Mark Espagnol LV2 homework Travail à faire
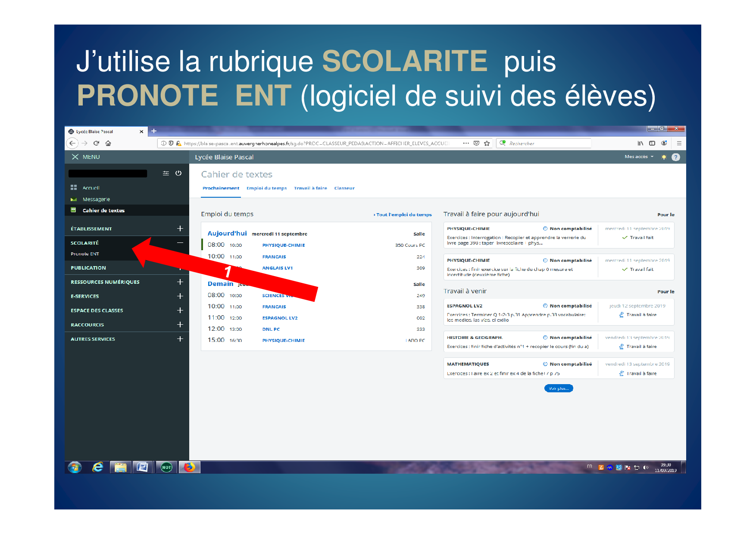 pyautogui.click(x=637, y=315)
